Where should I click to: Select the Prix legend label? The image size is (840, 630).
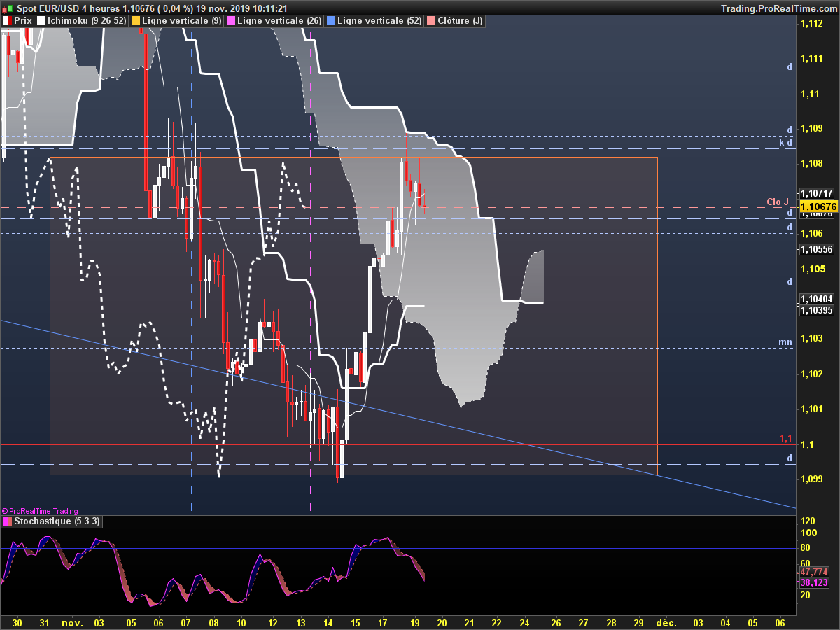(22, 21)
